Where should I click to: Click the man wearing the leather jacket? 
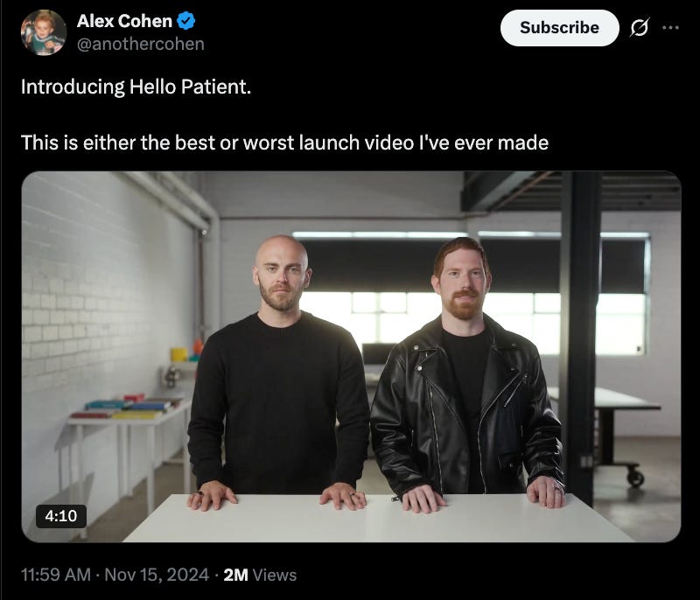coord(466,374)
